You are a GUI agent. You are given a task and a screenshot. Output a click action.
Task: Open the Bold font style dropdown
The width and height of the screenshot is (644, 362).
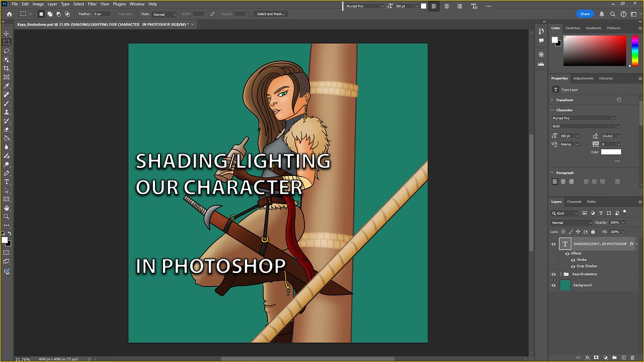(x=586, y=126)
